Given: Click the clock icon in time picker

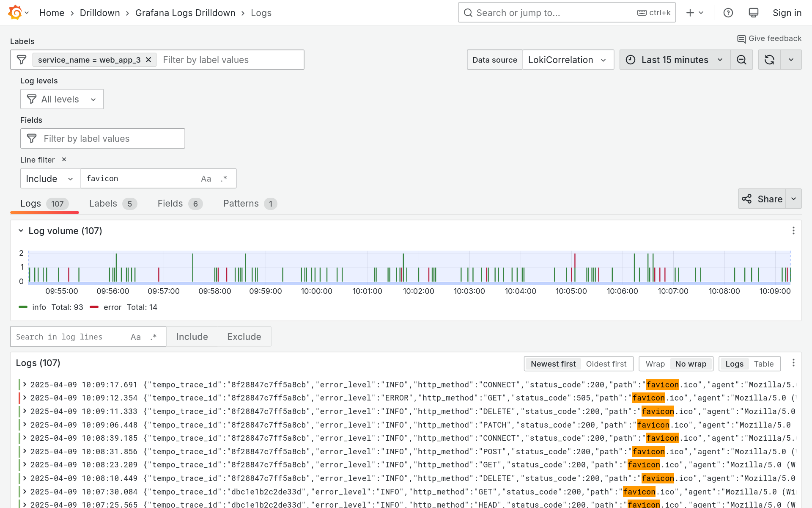Looking at the screenshot, I should (630, 60).
